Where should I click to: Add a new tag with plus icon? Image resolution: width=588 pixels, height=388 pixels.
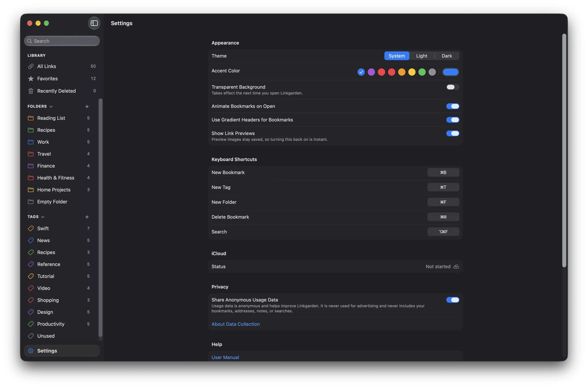pos(87,217)
